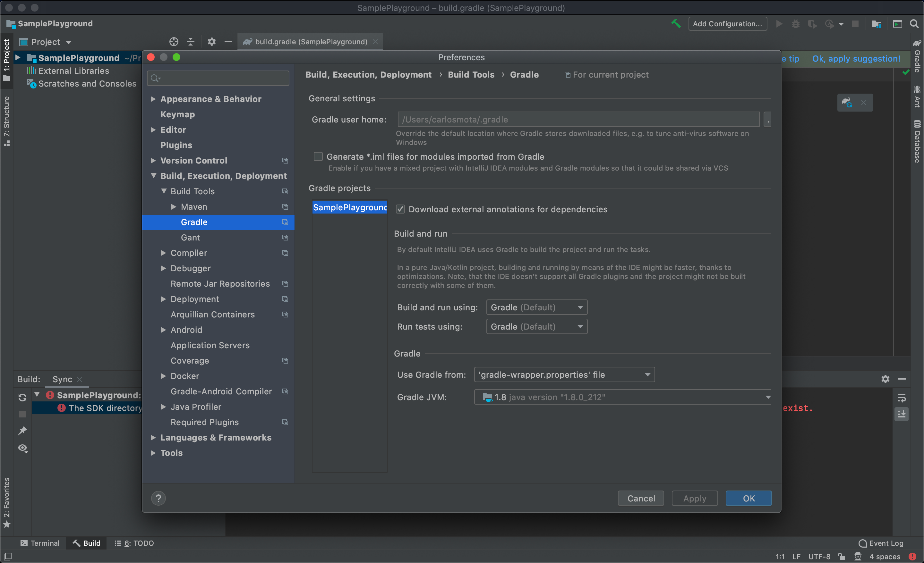Click the Preferences search field
Screen dimensions: 924x563
coord(221,78)
